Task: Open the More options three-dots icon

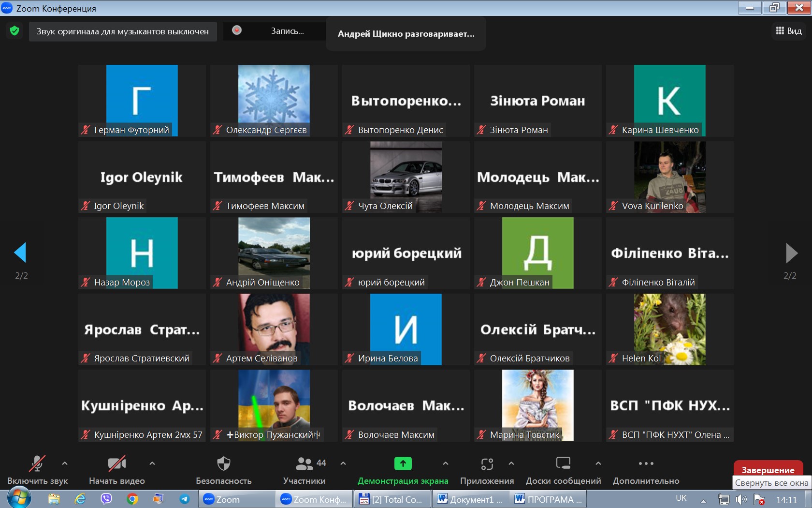Action: [x=646, y=463]
